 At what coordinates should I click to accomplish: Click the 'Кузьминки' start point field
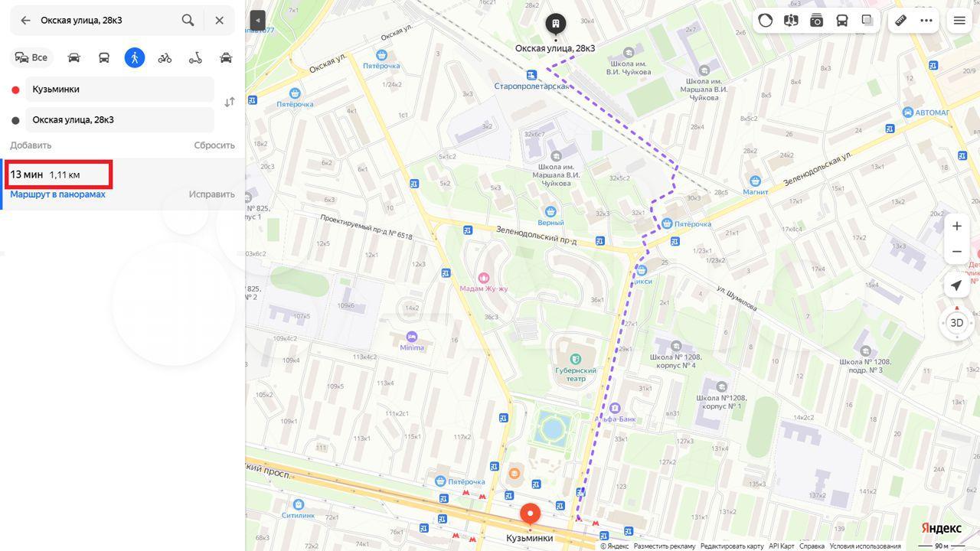coord(119,90)
